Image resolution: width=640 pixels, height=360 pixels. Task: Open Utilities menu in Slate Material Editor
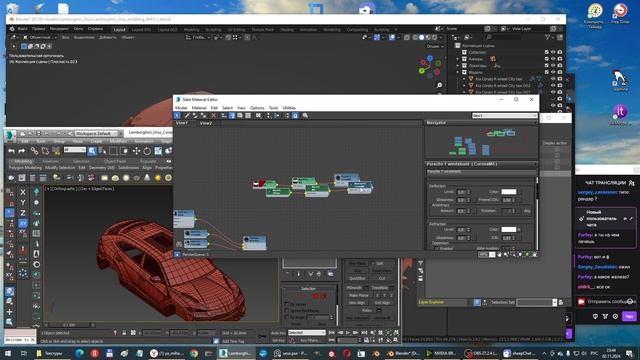[x=289, y=108]
